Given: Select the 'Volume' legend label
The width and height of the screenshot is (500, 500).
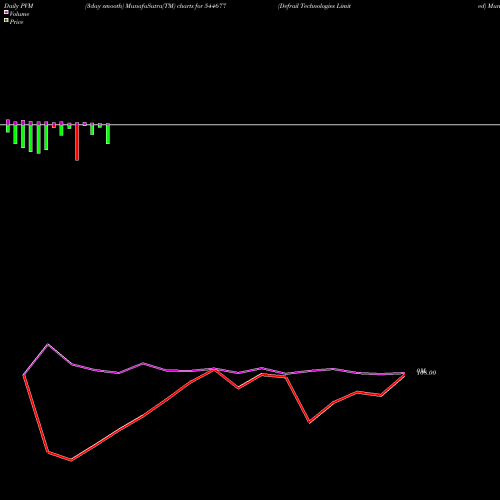Looking at the screenshot, I should (19, 14).
